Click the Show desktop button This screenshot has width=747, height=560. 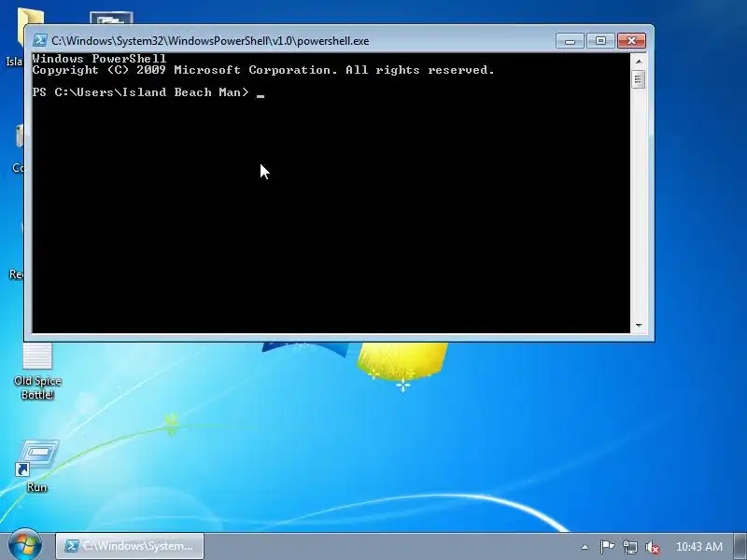click(x=740, y=546)
